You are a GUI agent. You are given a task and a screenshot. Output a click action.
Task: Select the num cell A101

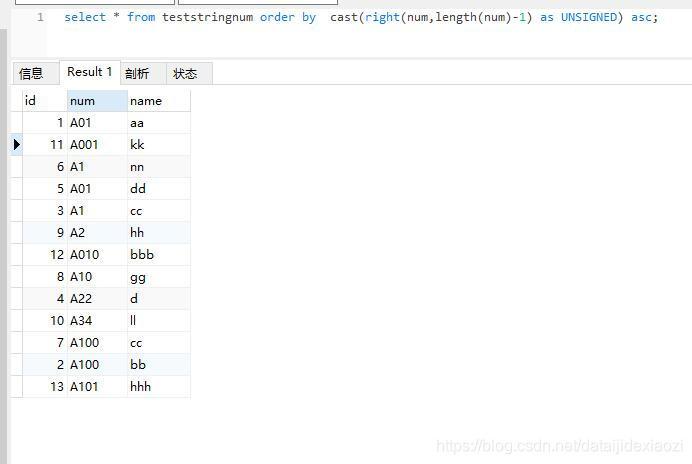point(97,386)
